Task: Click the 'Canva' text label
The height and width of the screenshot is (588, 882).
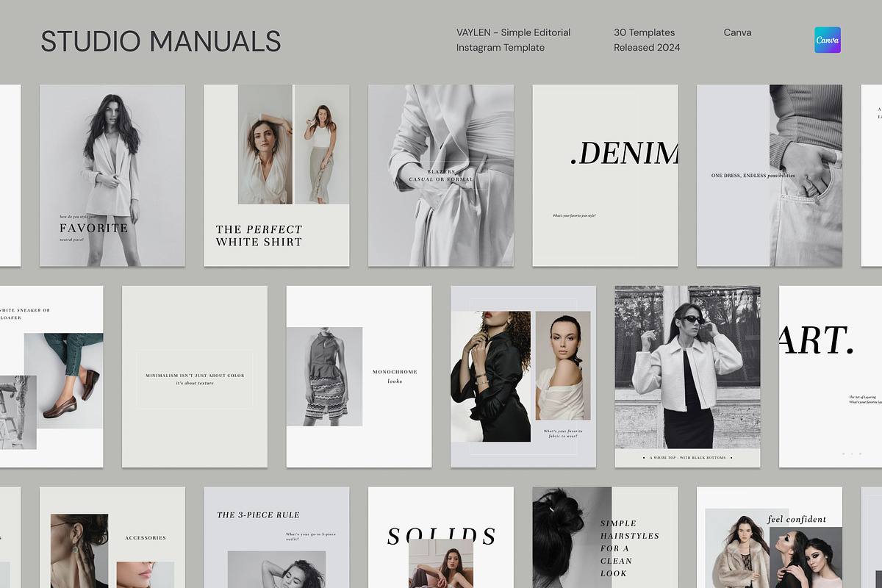Action: click(737, 32)
